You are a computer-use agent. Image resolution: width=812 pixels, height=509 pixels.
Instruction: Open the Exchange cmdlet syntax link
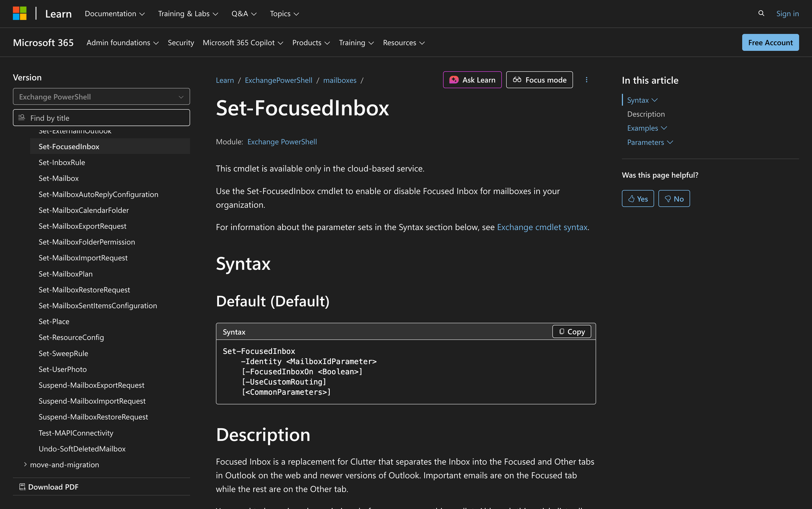pos(542,227)
